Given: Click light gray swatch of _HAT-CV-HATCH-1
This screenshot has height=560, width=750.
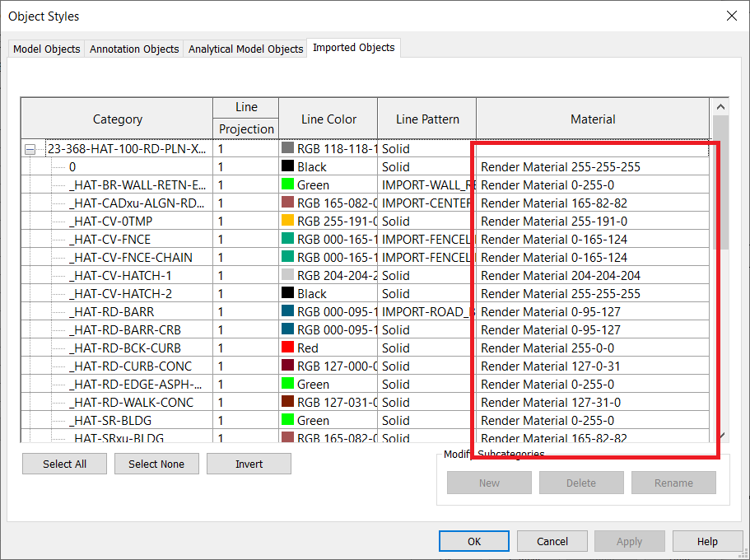Looking at the screenshot, I should pos(287,275).
